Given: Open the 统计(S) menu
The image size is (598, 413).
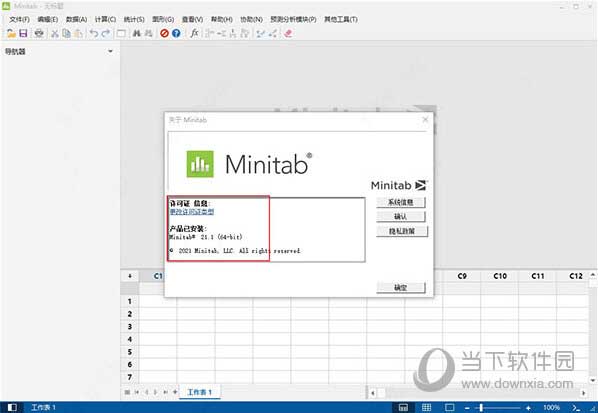Looking at the screenshot, I should tap(134, 19).
